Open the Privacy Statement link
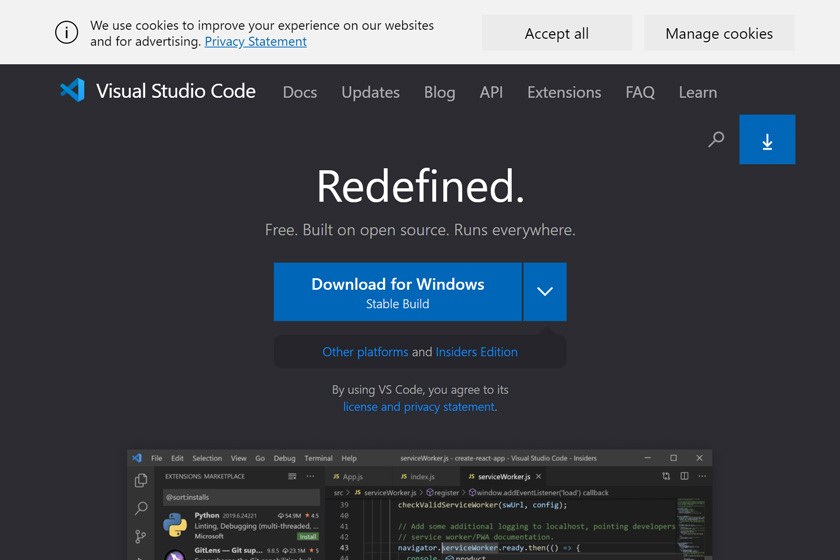This screenshot has width=840, height=560. tap(256, 41)
